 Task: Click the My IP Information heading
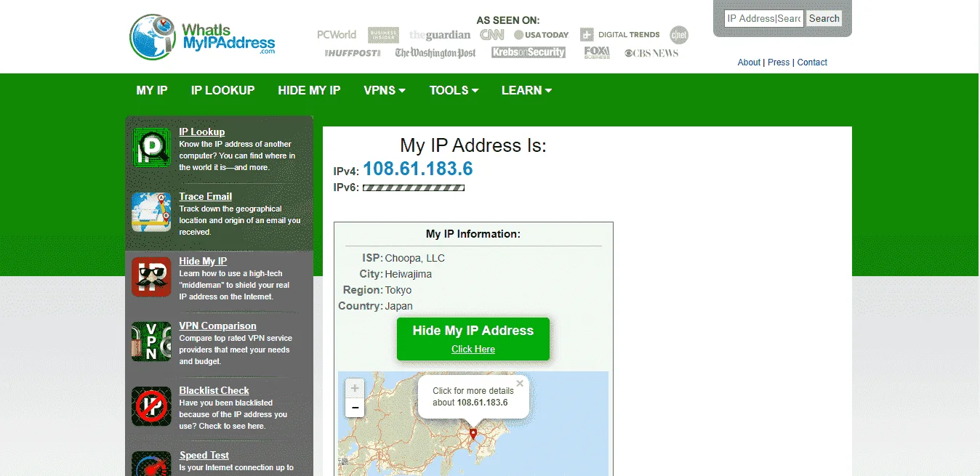pyautogui.click(x=473, y=234)
